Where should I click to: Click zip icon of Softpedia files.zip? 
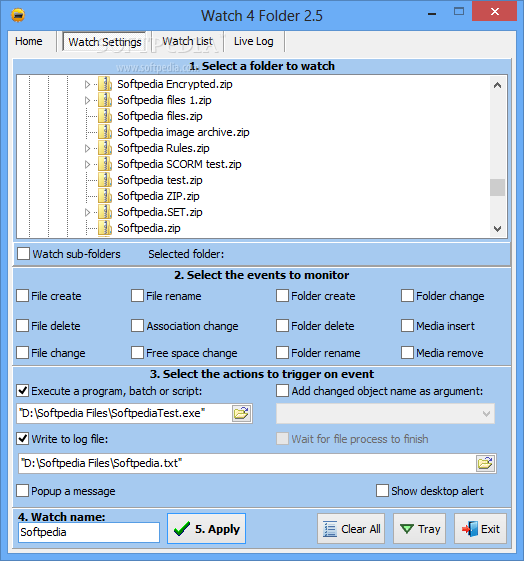click(105, 116)
